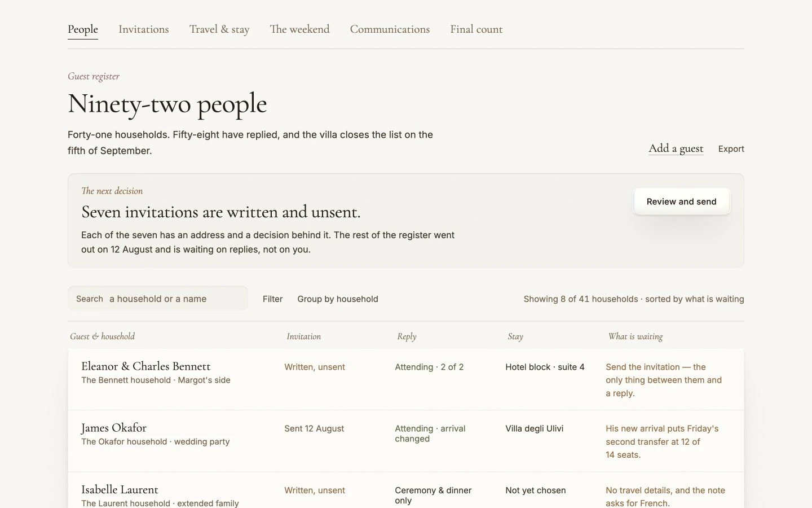Open Eleanor & Charles Bennett's guest row
Viewport: 812px width, 508px height.
pyautogui.click(x=406, y=379)
